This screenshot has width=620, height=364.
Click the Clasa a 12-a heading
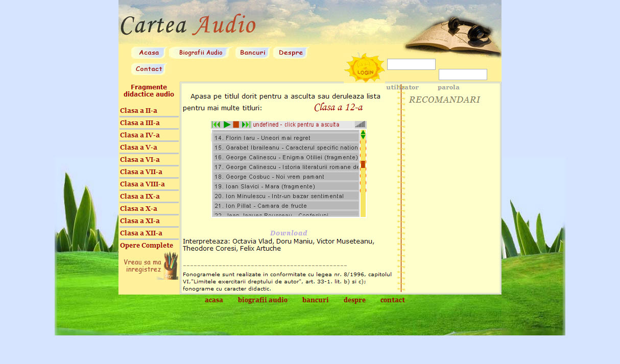[339, 107]
